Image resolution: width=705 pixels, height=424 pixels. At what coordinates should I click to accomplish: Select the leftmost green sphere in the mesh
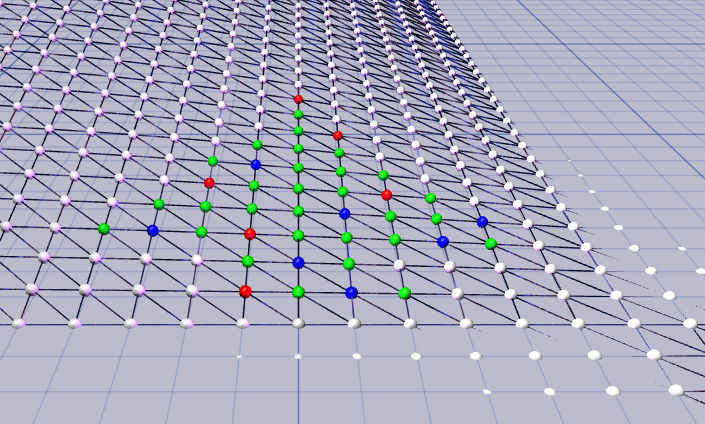click(x=104, y=229)
